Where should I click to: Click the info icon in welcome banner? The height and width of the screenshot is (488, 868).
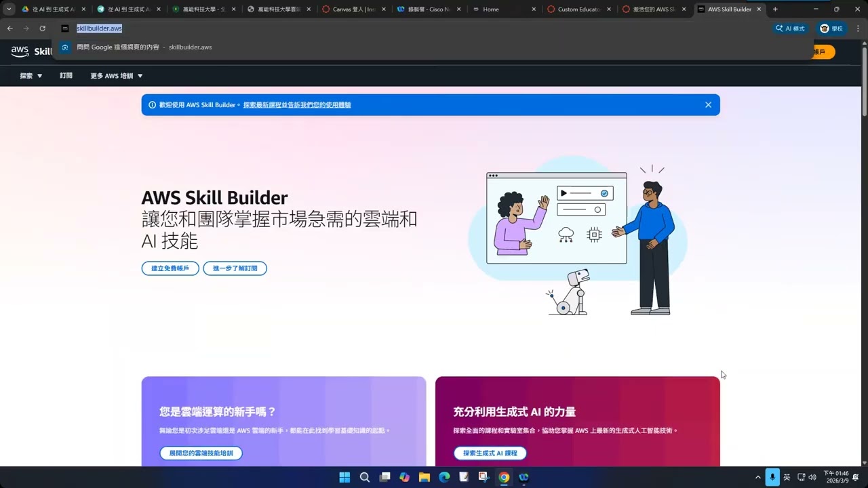[152, 105]
